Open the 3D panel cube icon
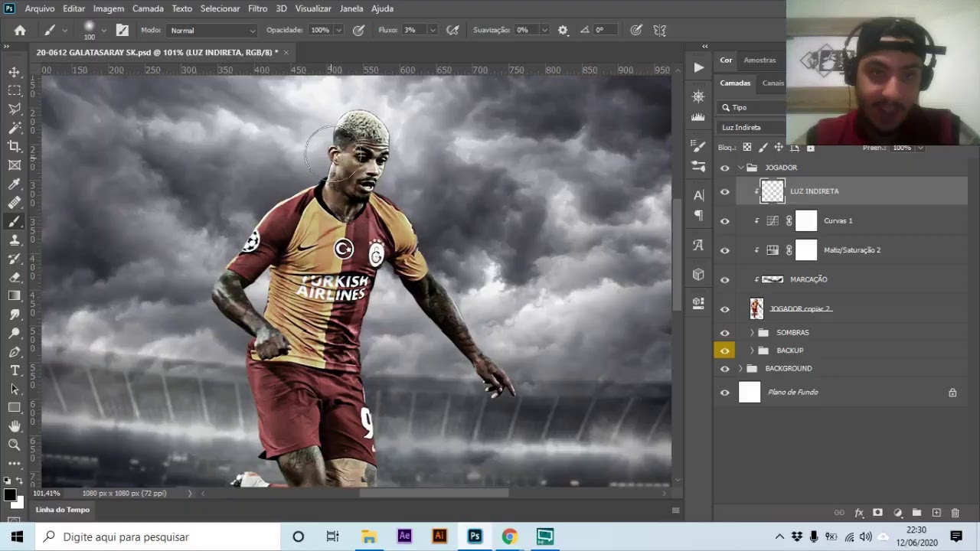Viewport: 980px width, 551px height. point(698,274)
